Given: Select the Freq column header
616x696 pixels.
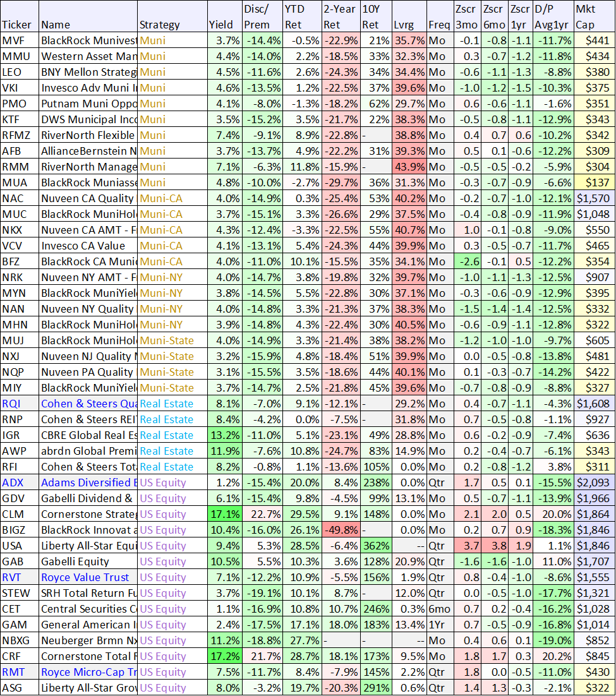Looking at the screenshot, I should (x=440, y=16).
